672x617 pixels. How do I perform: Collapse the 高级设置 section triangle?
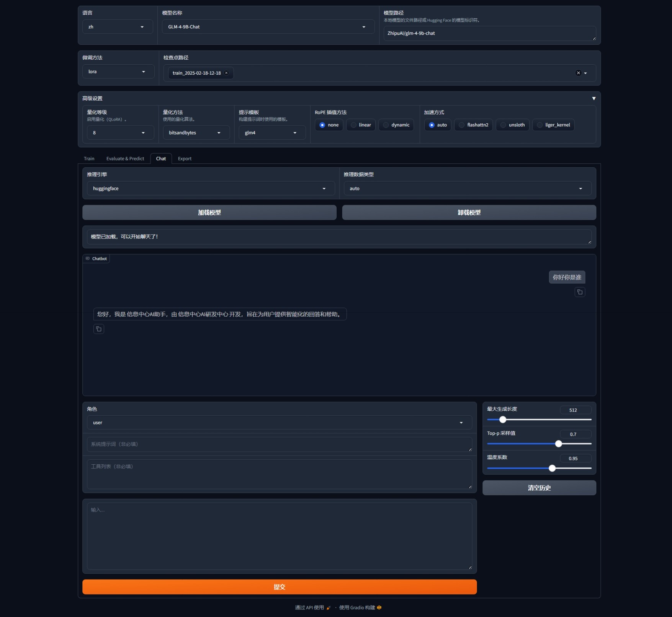[594, 99]
